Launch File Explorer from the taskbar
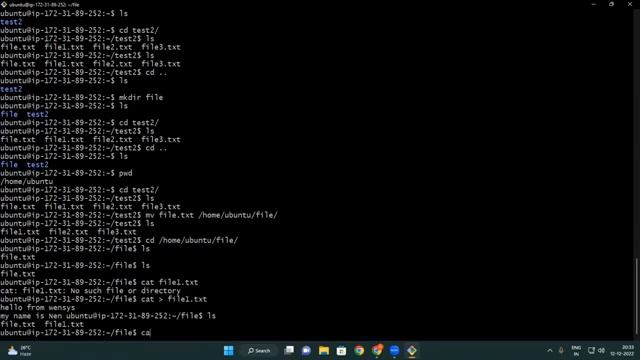640x360 pixels. click(x=324, y=350)
